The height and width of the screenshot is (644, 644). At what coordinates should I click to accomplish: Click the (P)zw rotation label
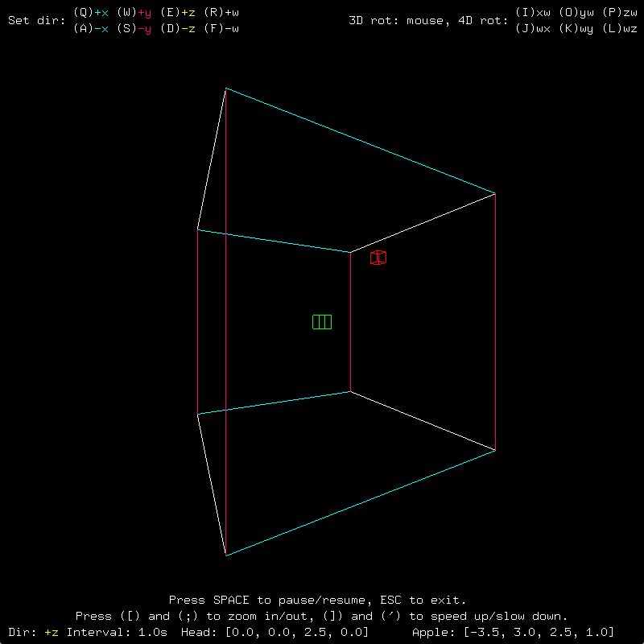coord(620,13)
